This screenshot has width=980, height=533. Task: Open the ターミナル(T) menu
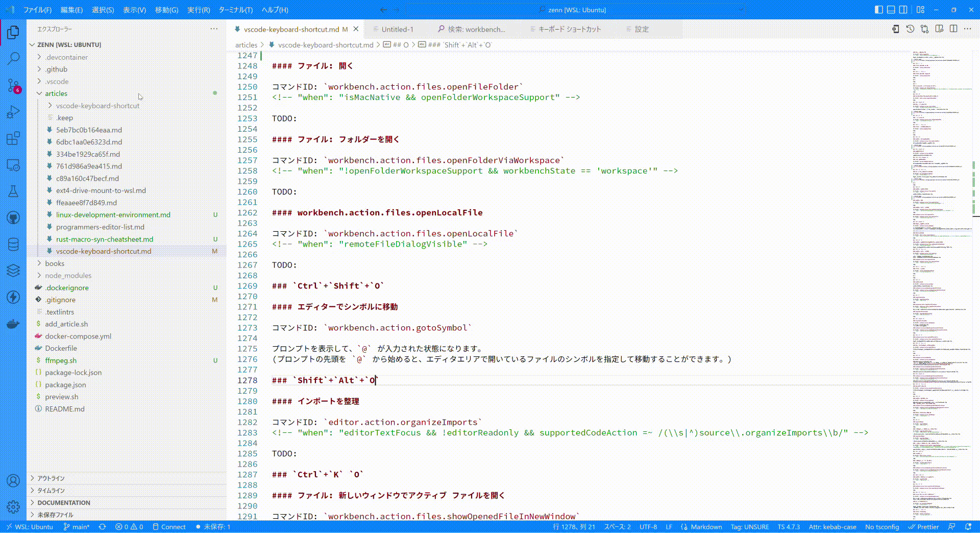pos(236,10)
